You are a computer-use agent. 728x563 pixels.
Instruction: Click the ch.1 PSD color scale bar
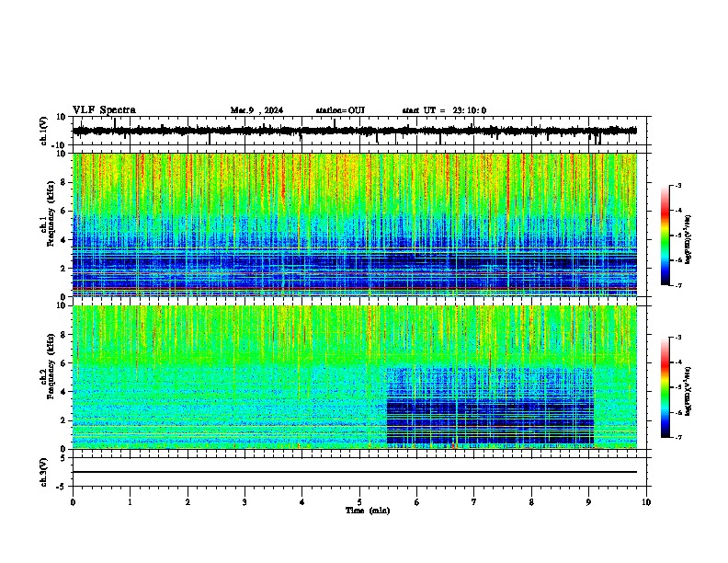pyautogui.click(x=665, y=236)
